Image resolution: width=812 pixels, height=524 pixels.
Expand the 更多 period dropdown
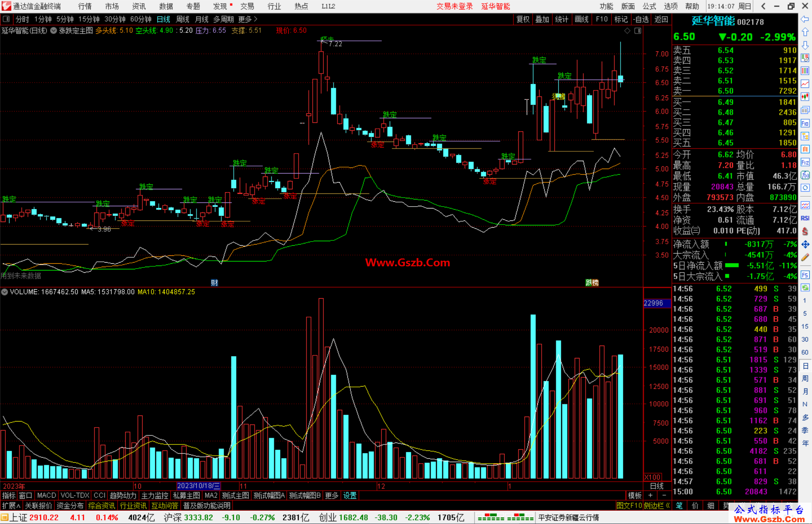(248, 19)
